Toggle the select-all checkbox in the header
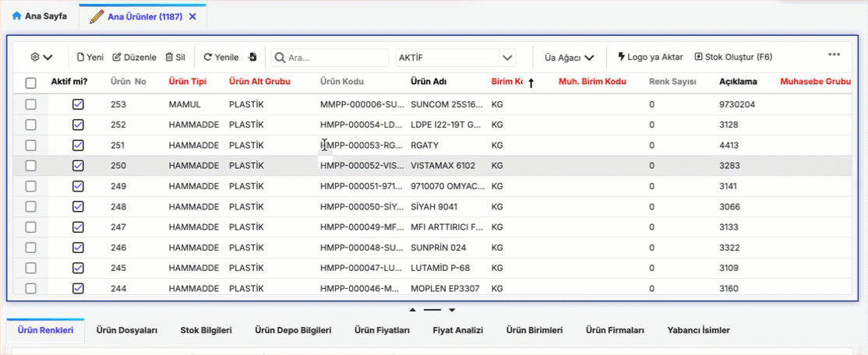 pos(31,83)
